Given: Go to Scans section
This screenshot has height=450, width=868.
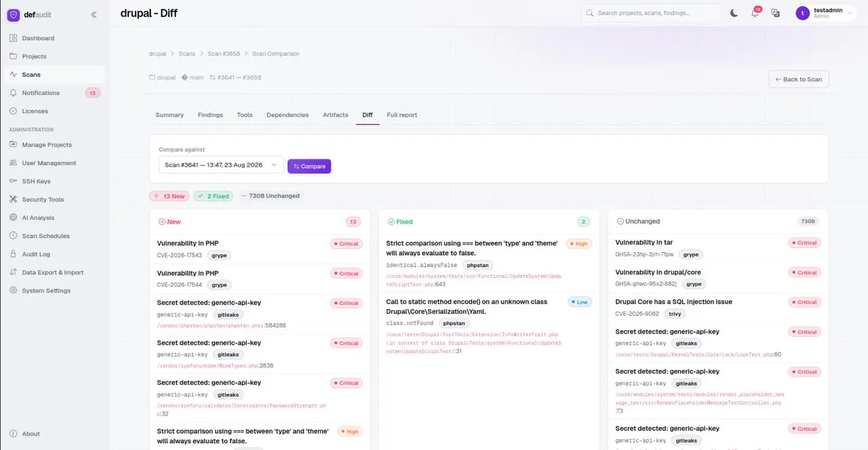Looking at the screenshot, I should tap(54, 75).
